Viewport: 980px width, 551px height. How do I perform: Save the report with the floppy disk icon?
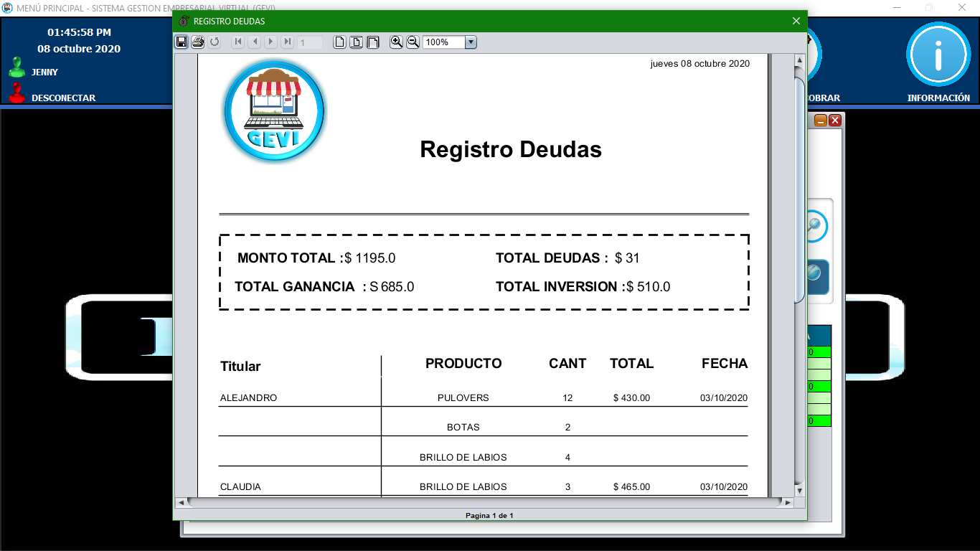pyautogui.click(x=182, y=42)
